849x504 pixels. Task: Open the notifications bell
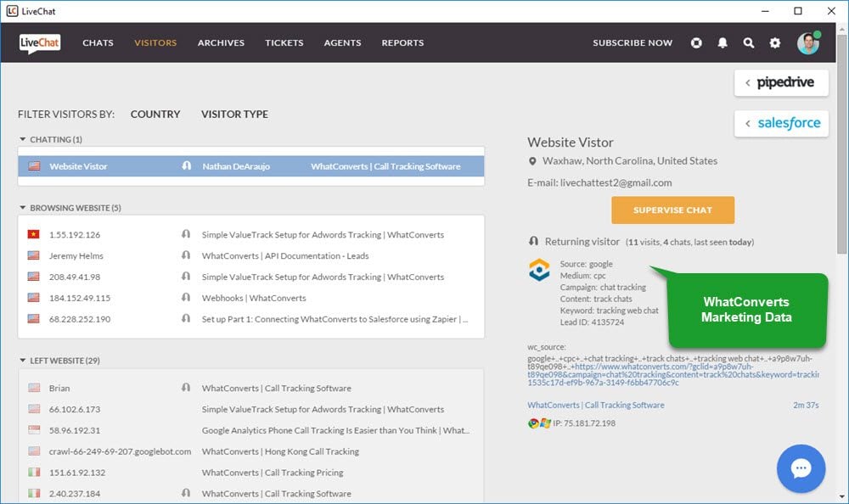[722, 42]
